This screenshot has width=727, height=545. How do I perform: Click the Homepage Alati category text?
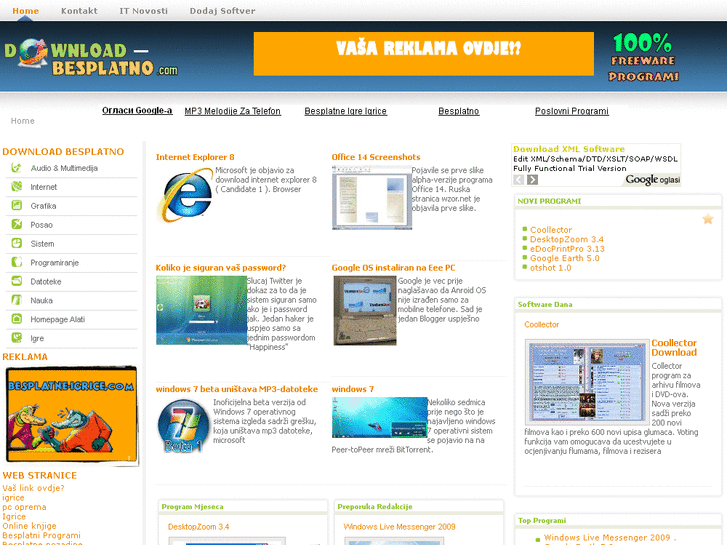pyautogui.click(x=57, y=319)
